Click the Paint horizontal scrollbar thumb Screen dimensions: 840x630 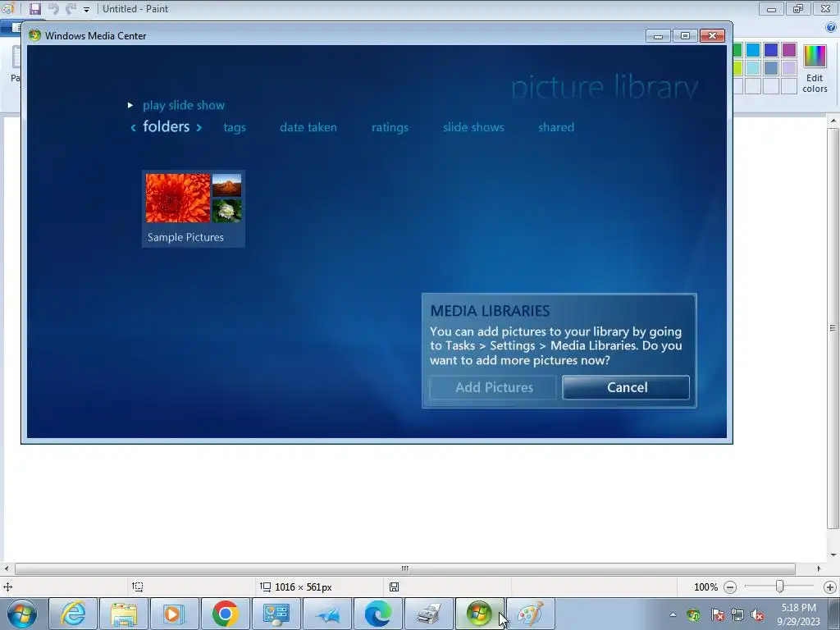tap(405, 568)
